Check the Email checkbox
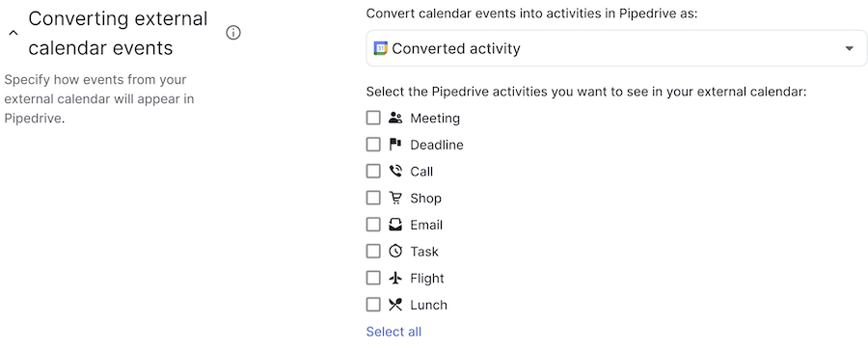This screenshot has width=868, height=349. [373, 224]
